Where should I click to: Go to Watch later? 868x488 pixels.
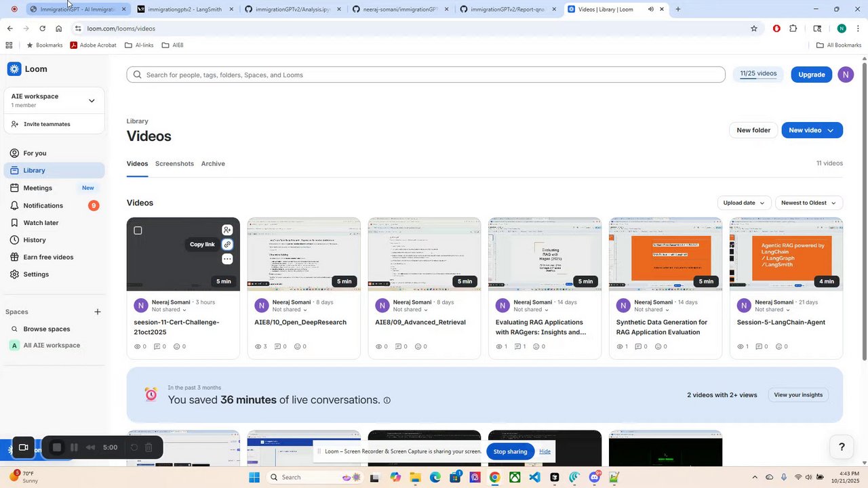54,222
